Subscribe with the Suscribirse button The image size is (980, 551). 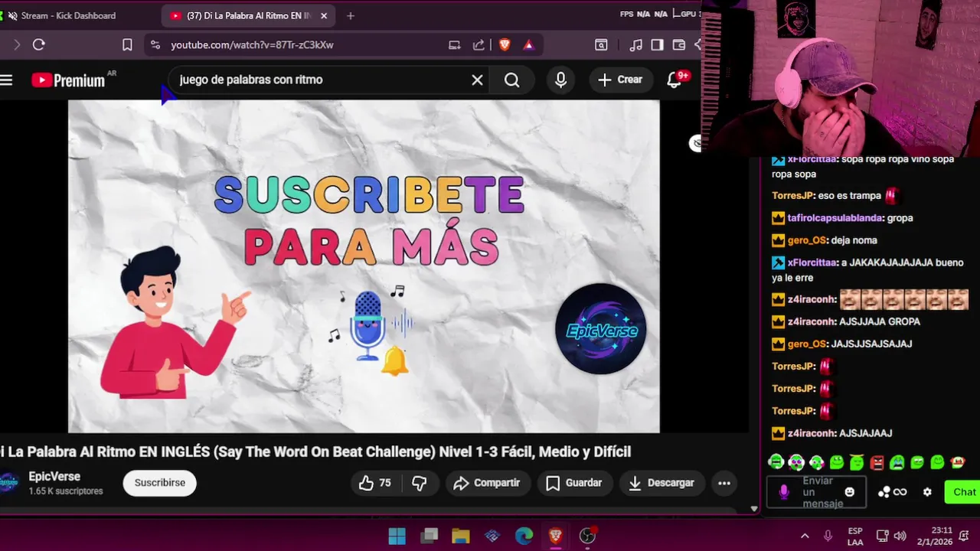pos(160,483)
